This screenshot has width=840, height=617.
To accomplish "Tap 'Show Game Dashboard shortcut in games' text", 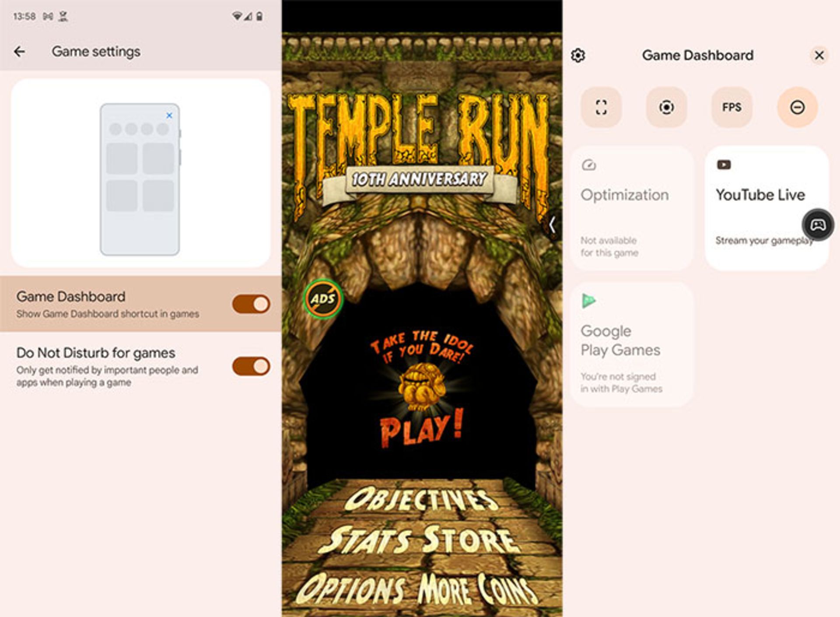I will pos(108,314).
